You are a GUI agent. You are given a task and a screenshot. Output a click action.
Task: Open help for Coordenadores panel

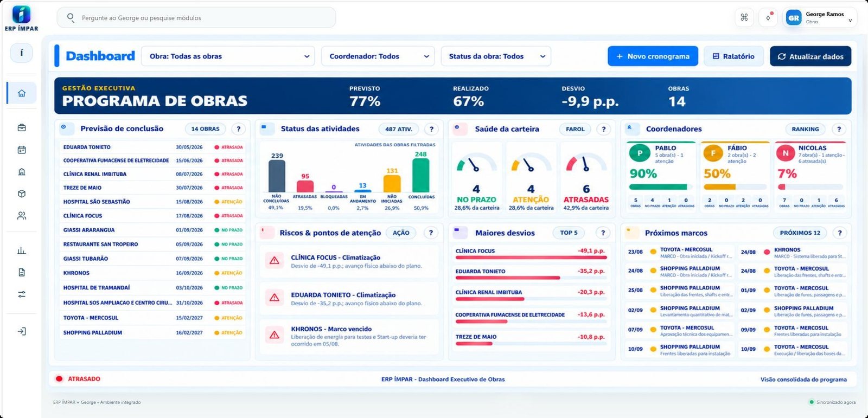click(839, 129)
